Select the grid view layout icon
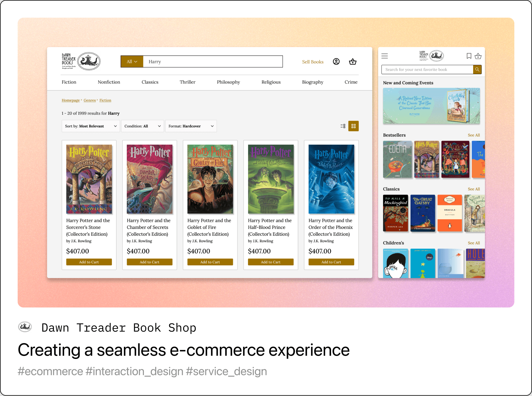 coord(353,126)
